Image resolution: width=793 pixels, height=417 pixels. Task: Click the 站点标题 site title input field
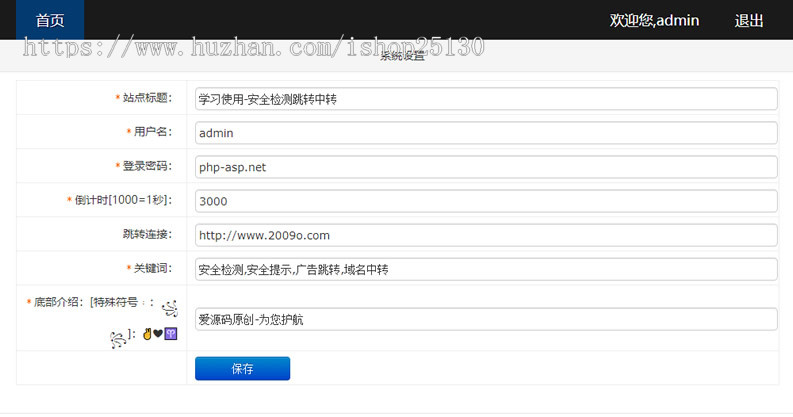486,99
